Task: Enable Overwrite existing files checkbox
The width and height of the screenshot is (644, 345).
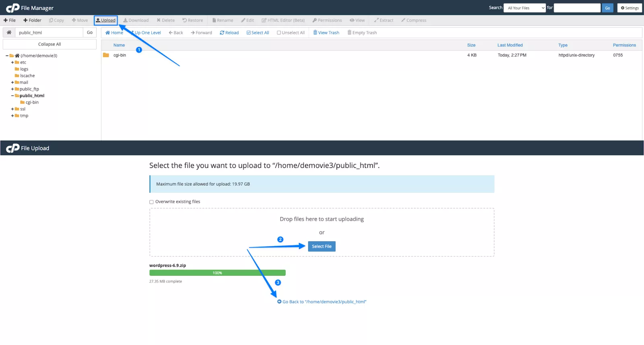Action: 152,202
